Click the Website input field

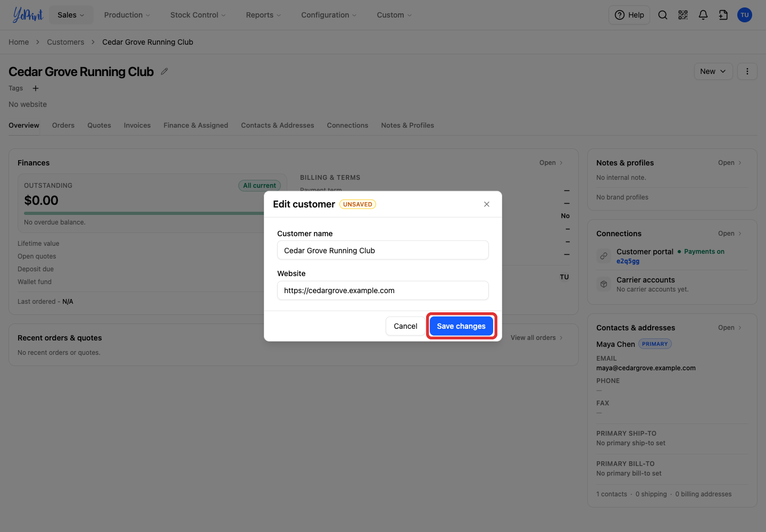(x=383, y=290)
